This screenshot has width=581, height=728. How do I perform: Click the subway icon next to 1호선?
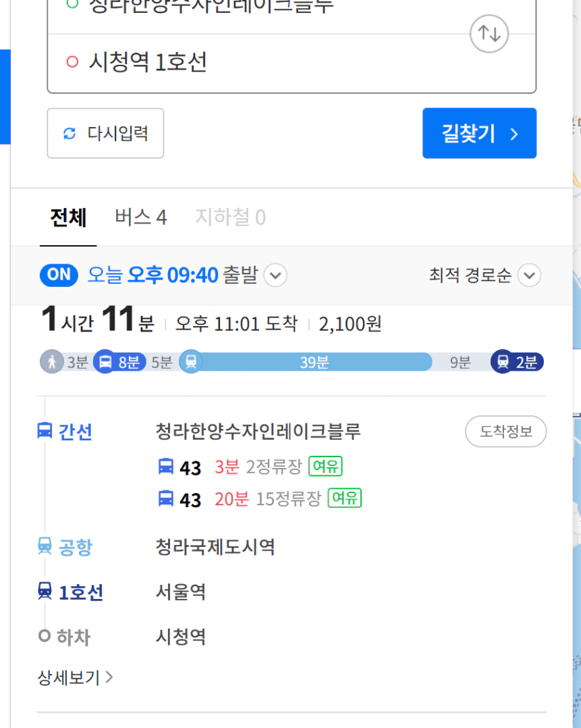coord(45,591)
